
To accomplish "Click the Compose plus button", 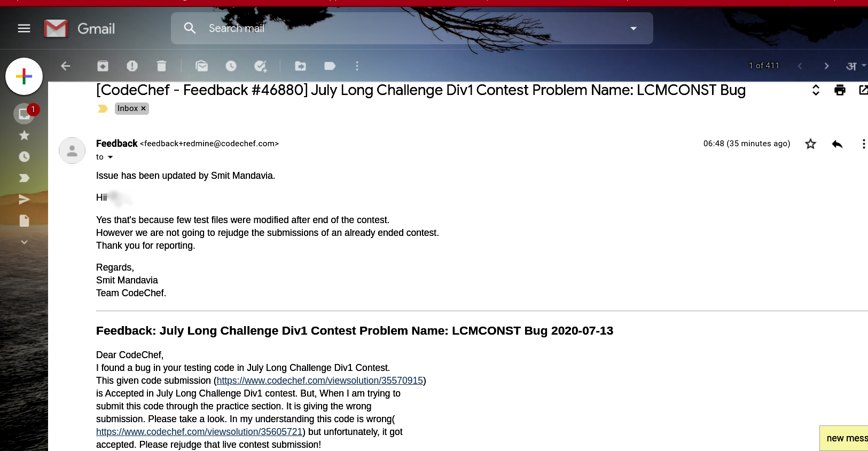I will (24, 76).
